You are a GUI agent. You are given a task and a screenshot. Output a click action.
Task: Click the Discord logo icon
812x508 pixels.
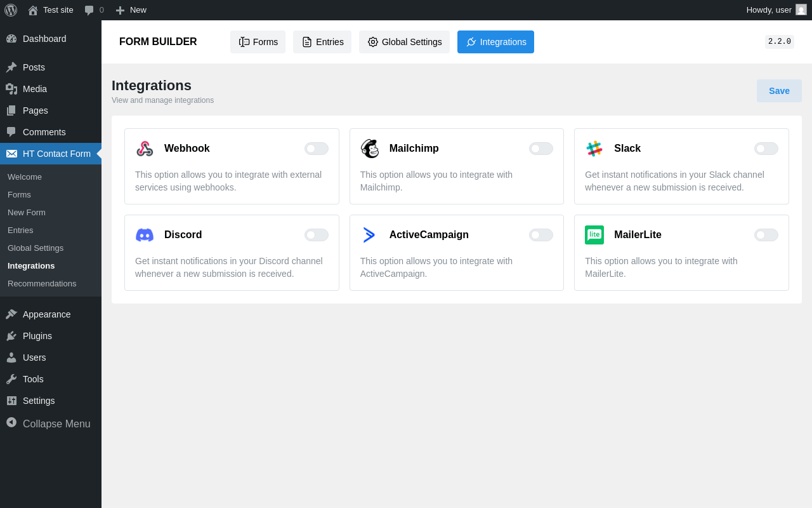(x=145, y=235)
